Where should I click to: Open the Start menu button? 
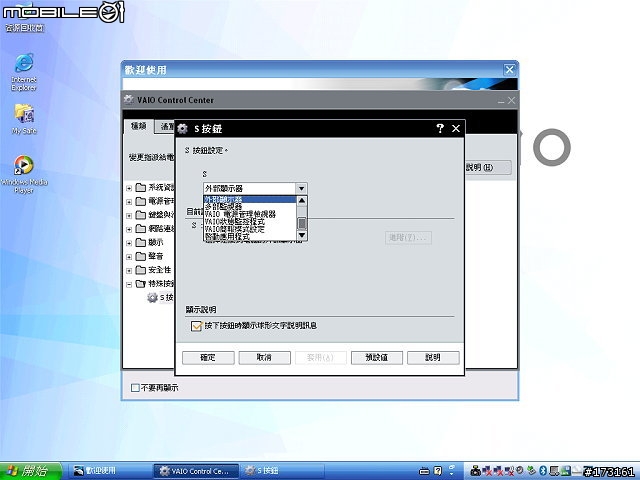click(x=31, y=471)
